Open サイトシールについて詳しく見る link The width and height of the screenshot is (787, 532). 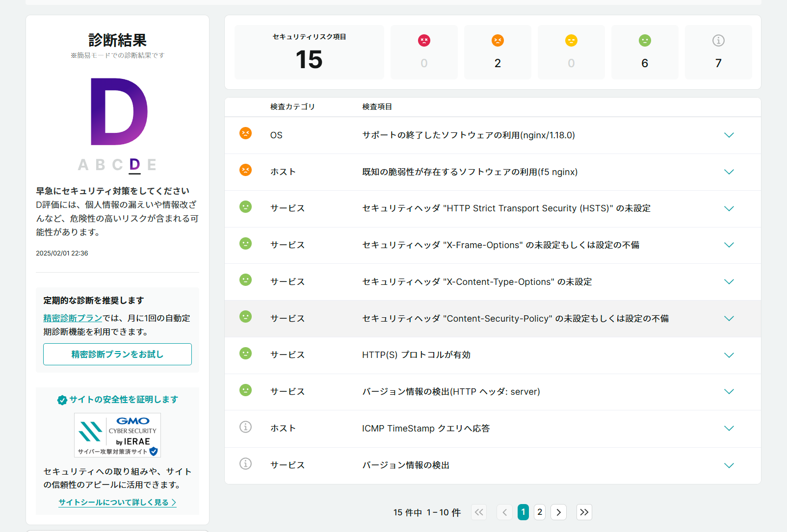[x=117, y=502]
